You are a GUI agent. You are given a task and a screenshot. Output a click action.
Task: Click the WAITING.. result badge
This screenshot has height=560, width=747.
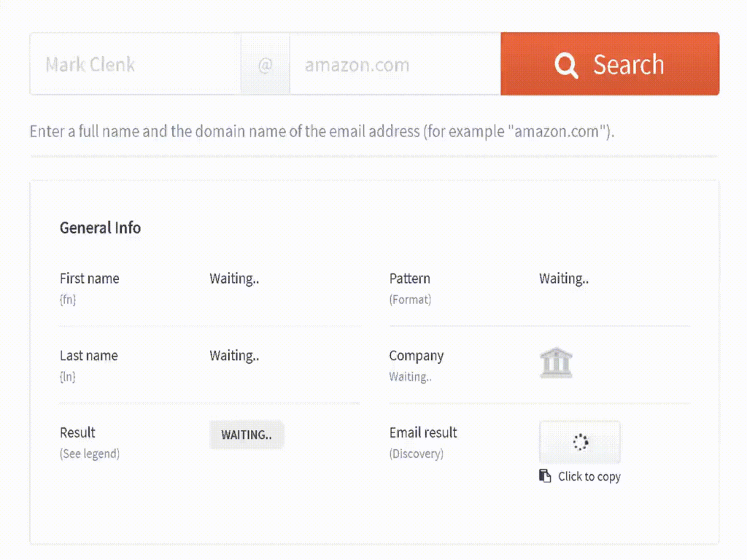tap(247, 435)
